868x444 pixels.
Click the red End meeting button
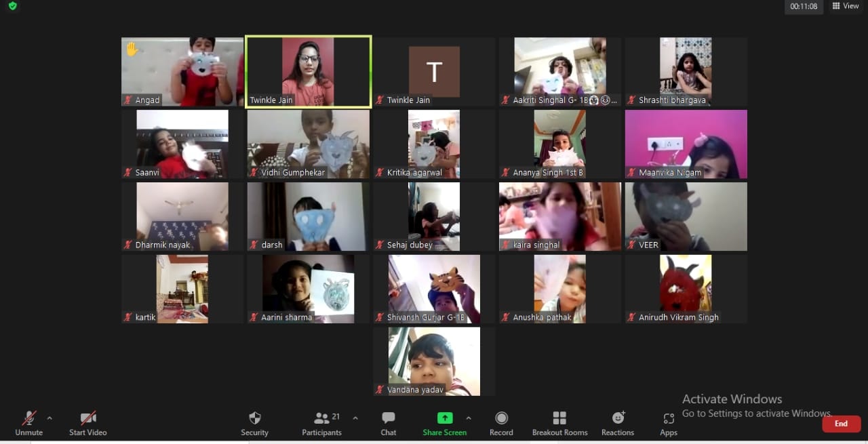(841, 424)
